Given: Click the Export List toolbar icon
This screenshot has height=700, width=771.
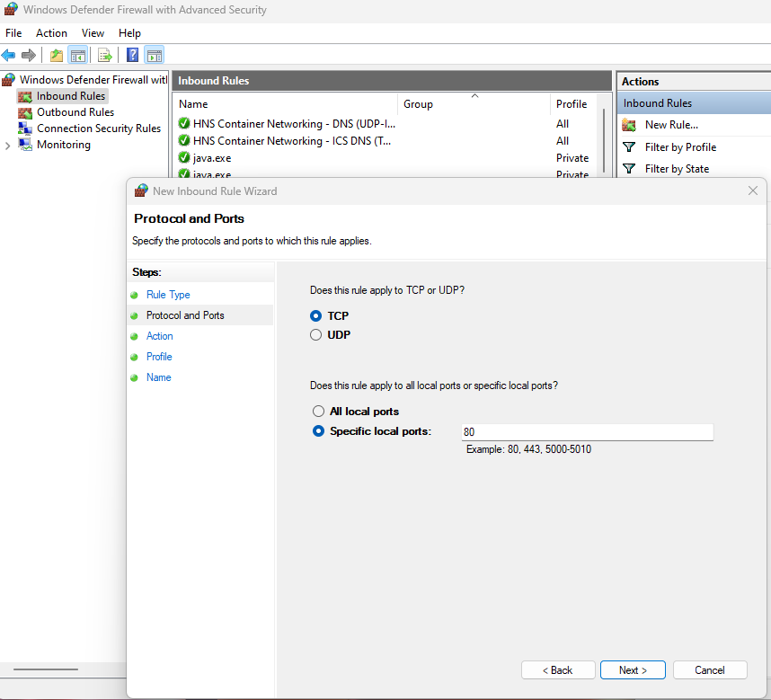Looking at the screenshot, I should [104, 55].
